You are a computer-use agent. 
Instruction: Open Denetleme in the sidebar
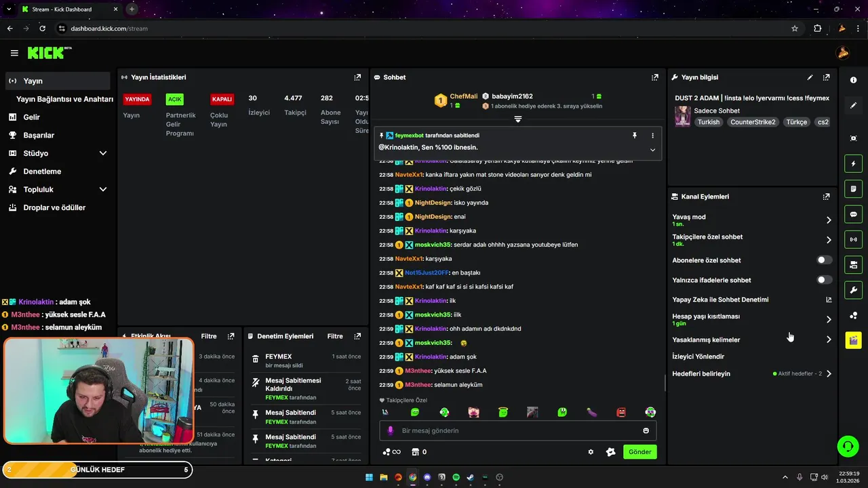[x=58, y=171]
